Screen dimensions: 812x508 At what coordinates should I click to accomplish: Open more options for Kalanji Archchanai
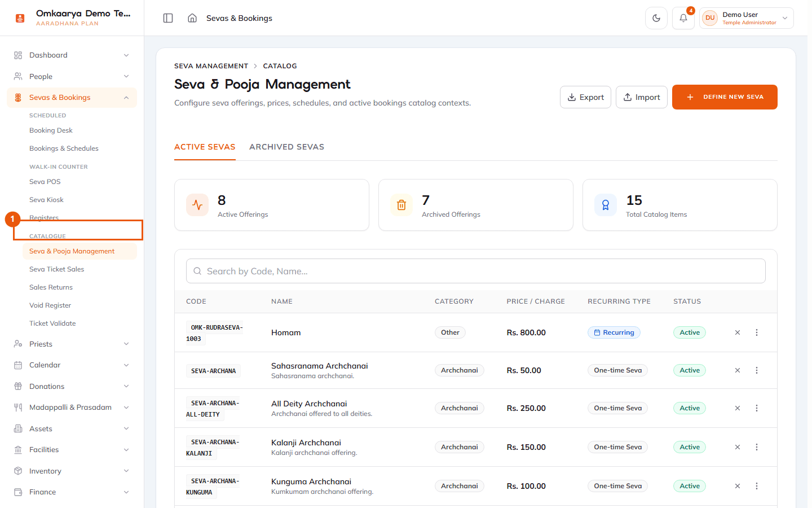pos(757,447)
